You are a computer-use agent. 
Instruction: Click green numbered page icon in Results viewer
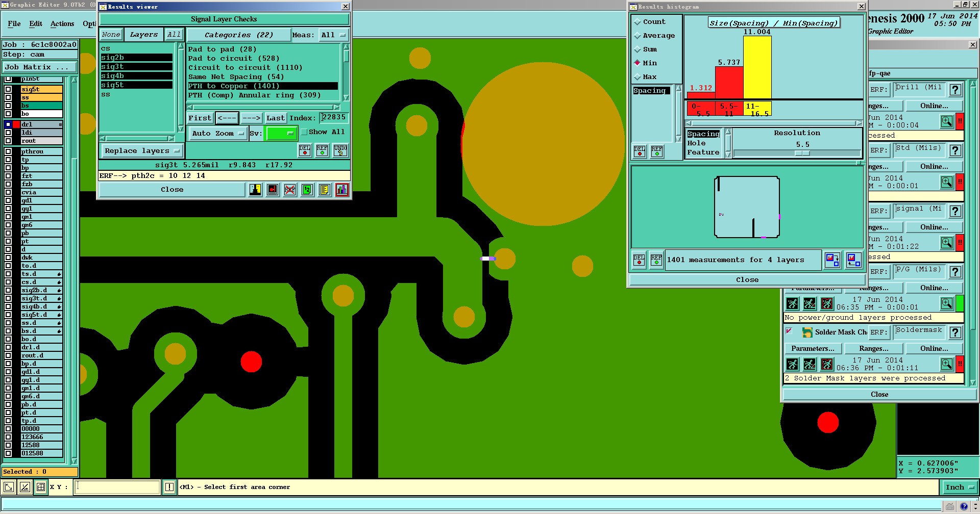(x=307, y=190)
